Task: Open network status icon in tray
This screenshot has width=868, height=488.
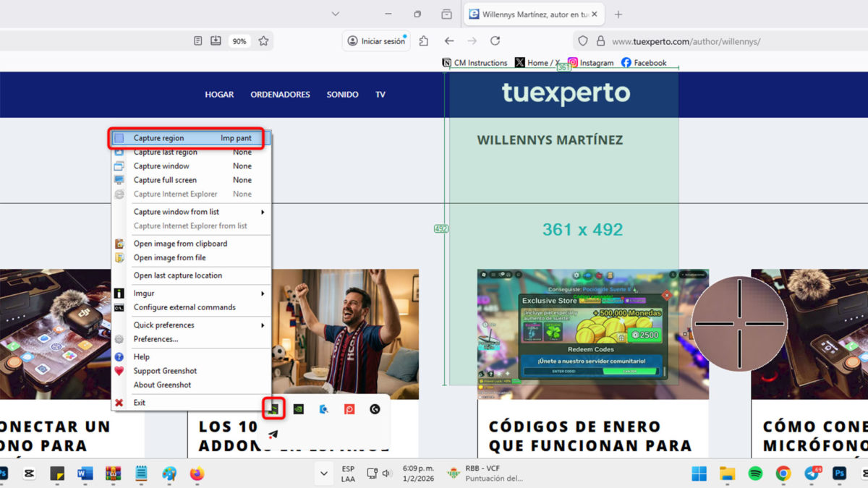Action: (x=372, y=474)
